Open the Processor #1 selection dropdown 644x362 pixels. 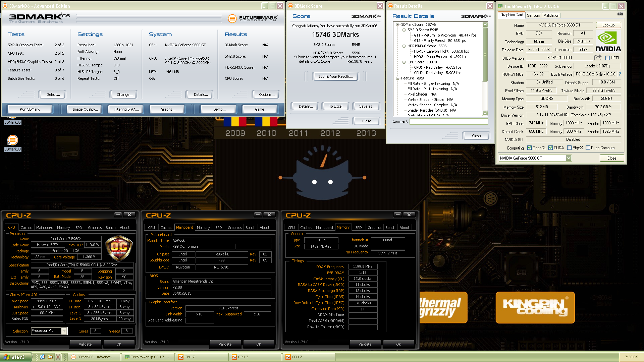[x=64, y=331]
